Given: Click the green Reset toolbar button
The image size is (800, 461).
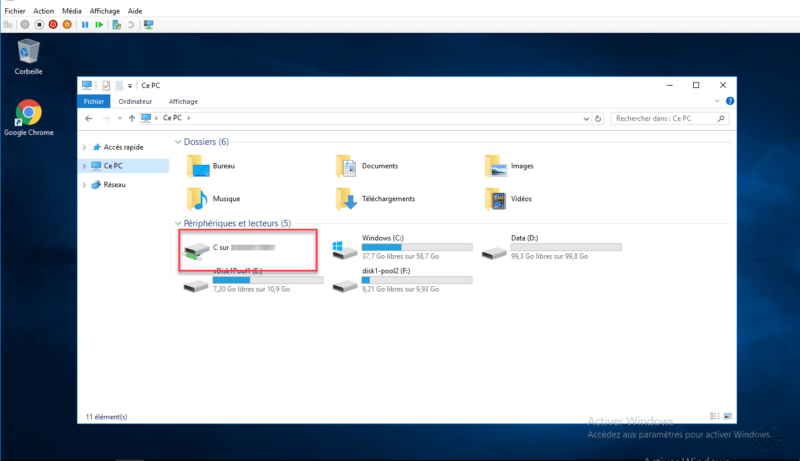Looking at the screenshot, I should (99, 24).
